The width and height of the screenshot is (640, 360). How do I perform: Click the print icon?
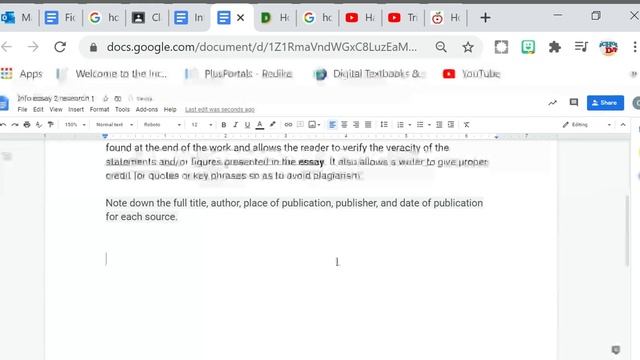point(27,124)
